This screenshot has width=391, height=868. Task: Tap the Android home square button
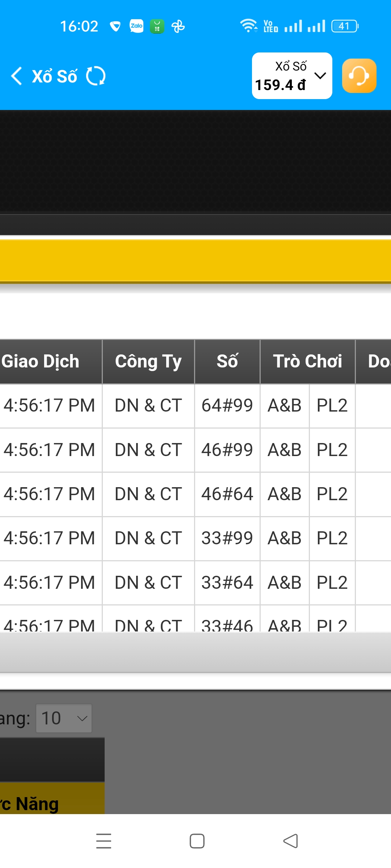pos(197,841)
